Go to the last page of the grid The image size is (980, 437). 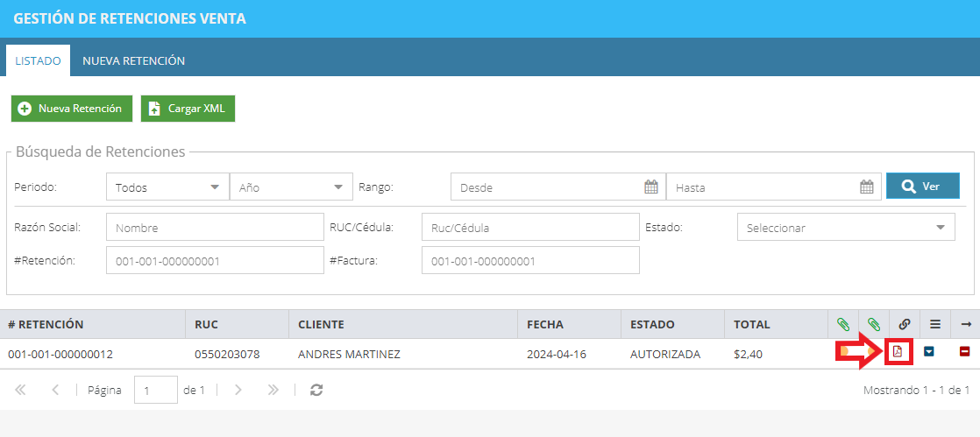point(273,391)
